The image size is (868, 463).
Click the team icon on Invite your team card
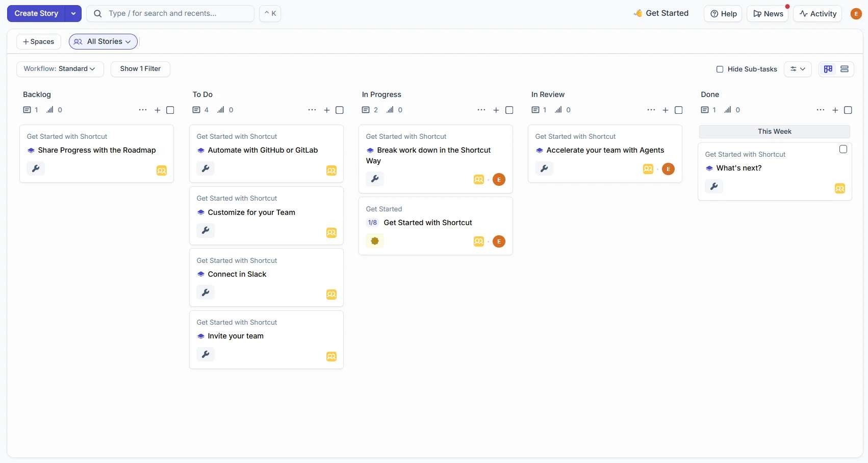331,357
